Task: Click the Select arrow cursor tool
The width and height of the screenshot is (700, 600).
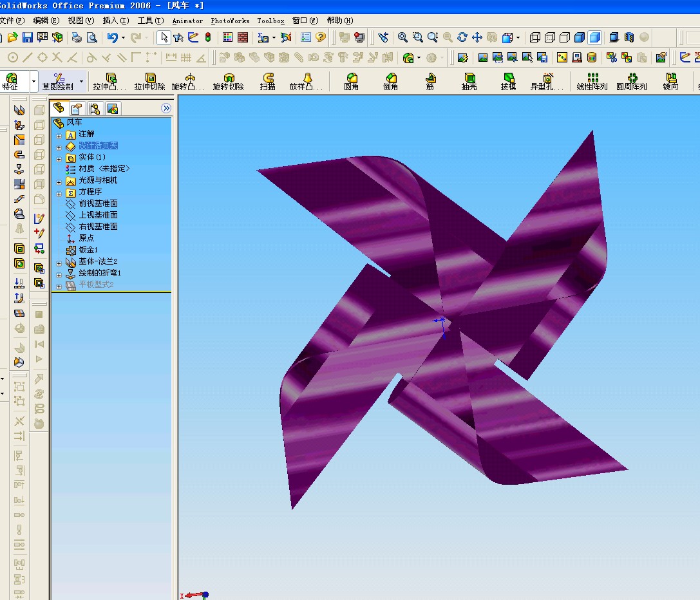Action: click(164, 37)
